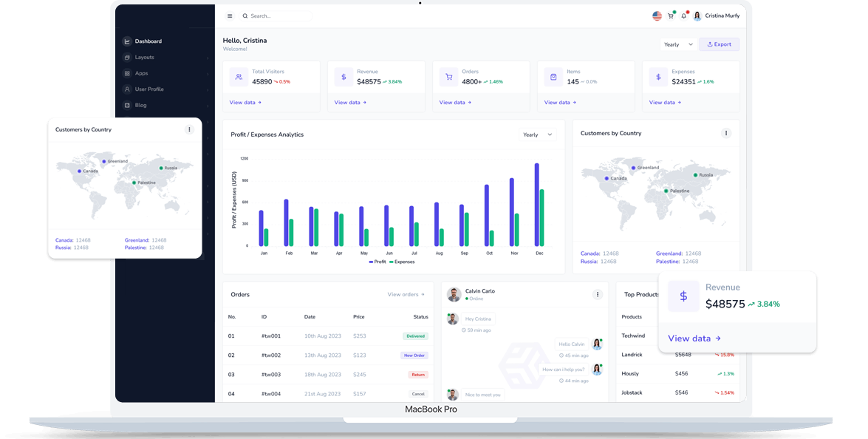
Task: Click the Total Visitors users icon
Action: pyautogui.click(x=239, y=77)
